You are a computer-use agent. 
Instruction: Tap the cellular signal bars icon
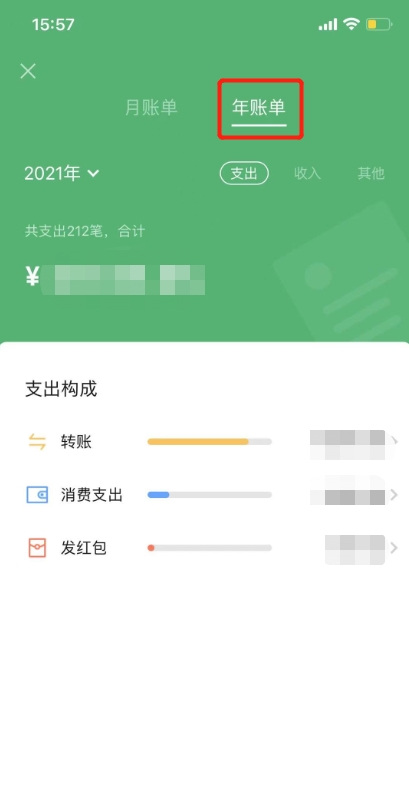pyautogui.click(x=328, y=24)
